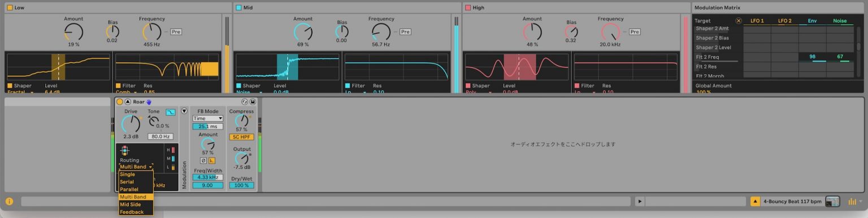This screenshot has width=868, height=218.
Task: Click the X icon in Modulation Matrix header
Action: [x=738, y=21]
